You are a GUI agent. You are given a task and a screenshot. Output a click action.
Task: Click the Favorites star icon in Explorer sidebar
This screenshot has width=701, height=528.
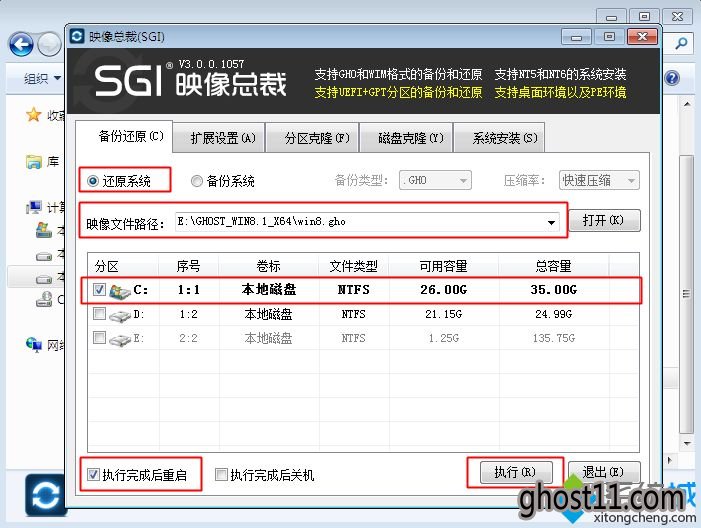(34, 115)
